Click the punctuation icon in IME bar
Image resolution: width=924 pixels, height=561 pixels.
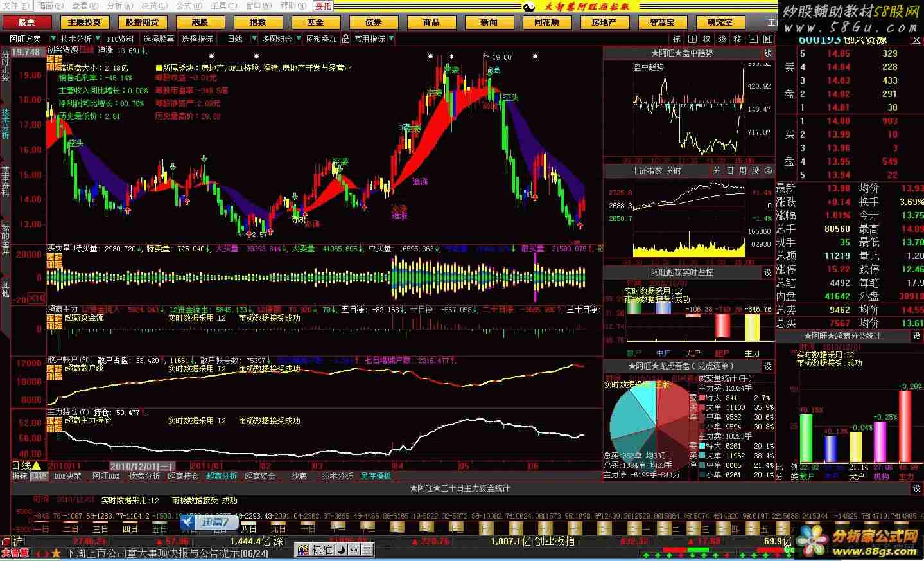353,550
